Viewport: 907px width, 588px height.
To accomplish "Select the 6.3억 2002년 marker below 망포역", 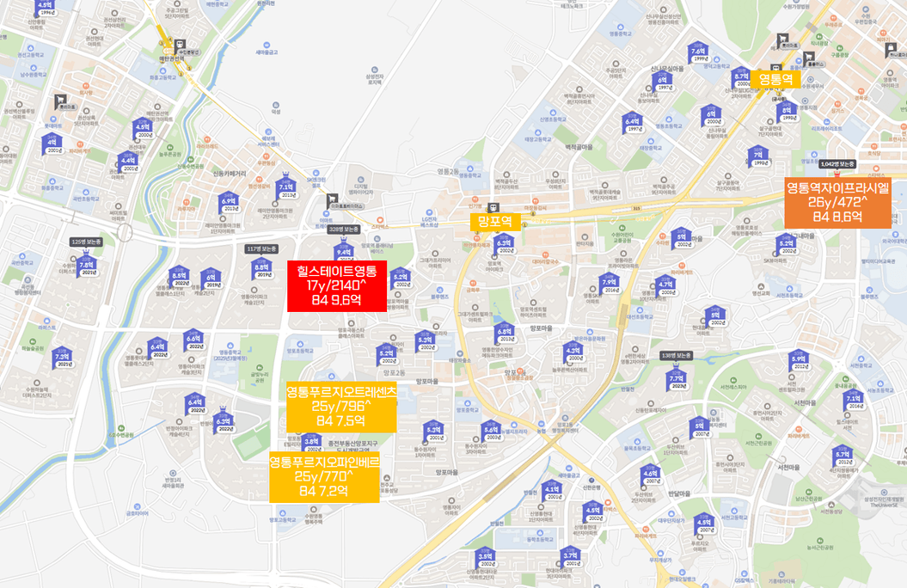I will pos(505,245).
